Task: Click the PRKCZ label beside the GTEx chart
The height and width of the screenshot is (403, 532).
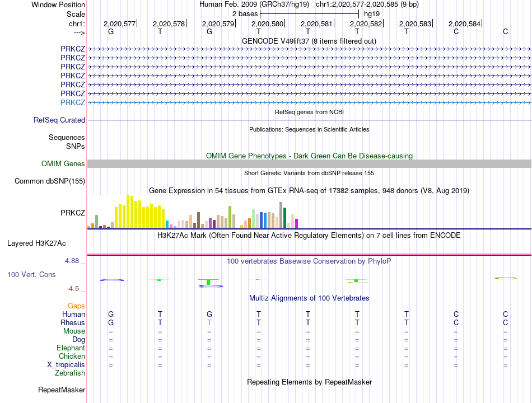Action: [x=73, y=213]
